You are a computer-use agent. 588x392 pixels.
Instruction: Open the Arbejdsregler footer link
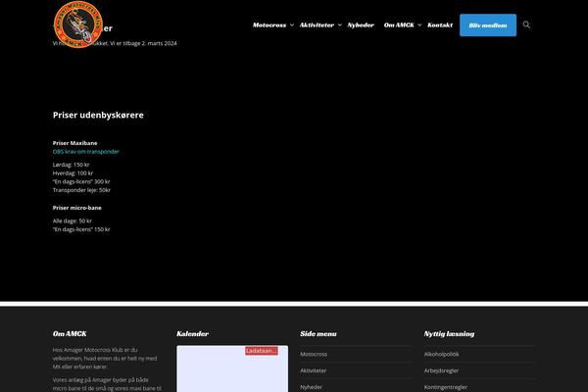point(441,370)
